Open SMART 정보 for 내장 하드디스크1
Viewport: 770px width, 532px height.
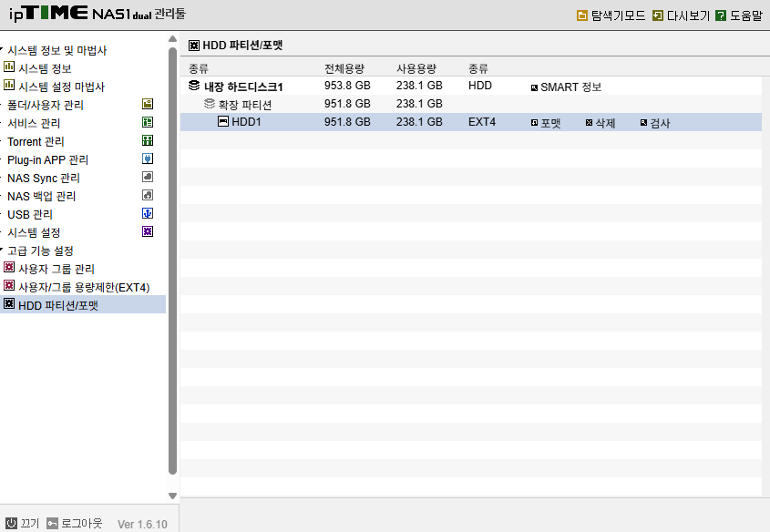tap(566, 87)
